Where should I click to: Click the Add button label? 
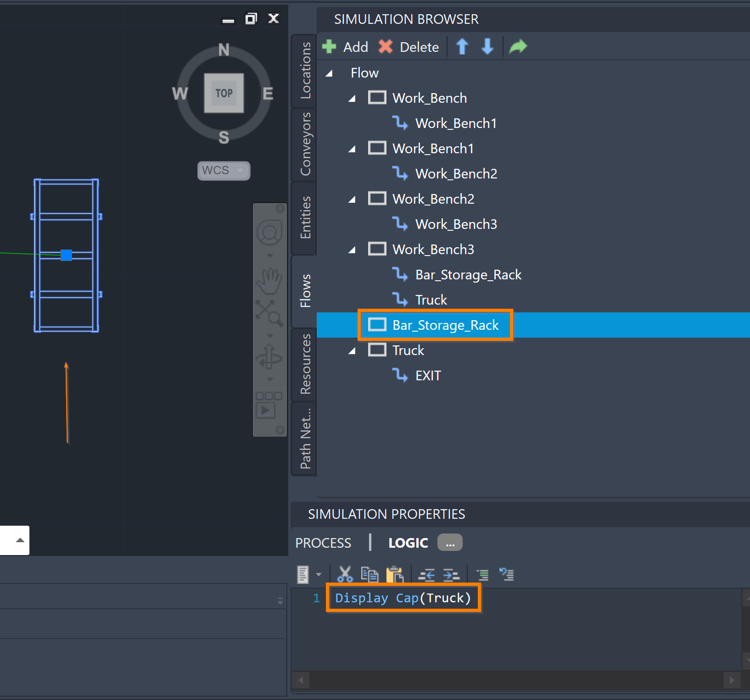click(x=356, y=47)
